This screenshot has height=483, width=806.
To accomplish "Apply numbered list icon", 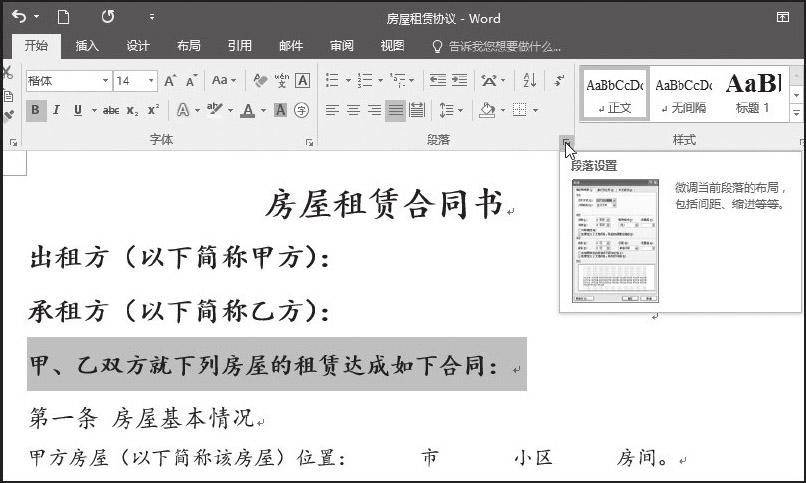I will click(x=365, y=80).
